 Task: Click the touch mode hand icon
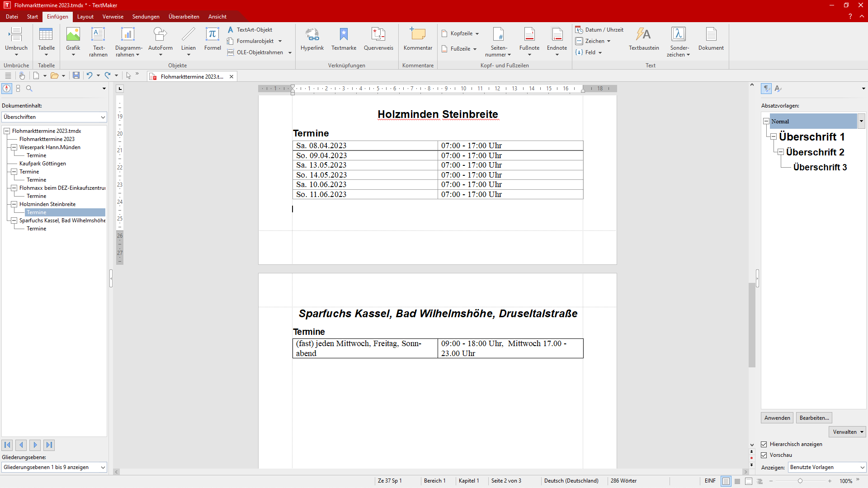tap(22, 75)
